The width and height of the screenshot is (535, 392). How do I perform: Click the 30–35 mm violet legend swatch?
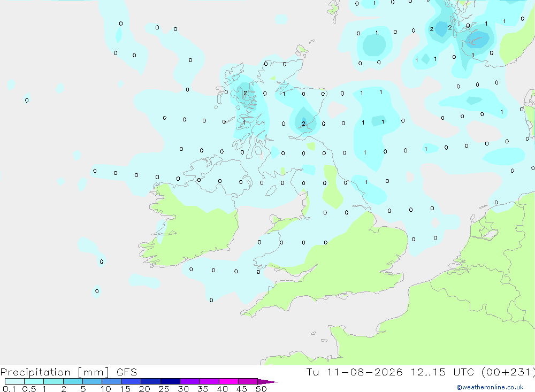tap(190, 381)
